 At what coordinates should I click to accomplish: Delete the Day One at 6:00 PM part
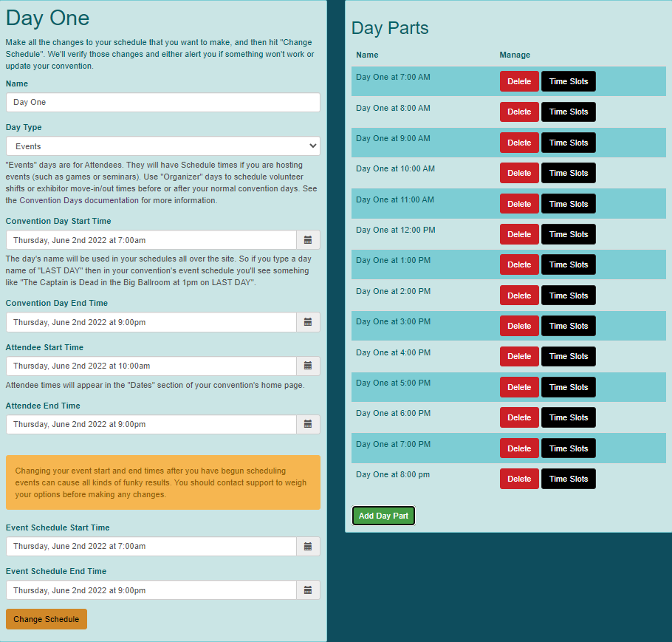[x=519, y=417]
